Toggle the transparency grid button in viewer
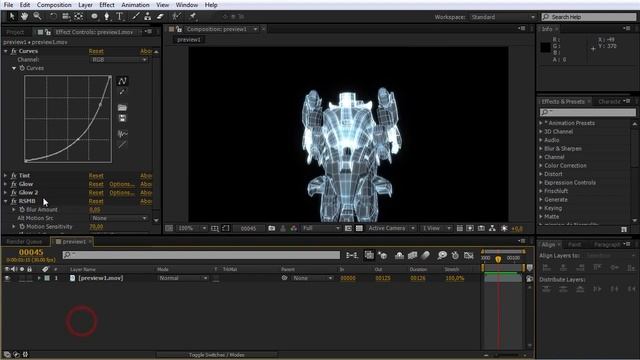 tap(359, 228)
